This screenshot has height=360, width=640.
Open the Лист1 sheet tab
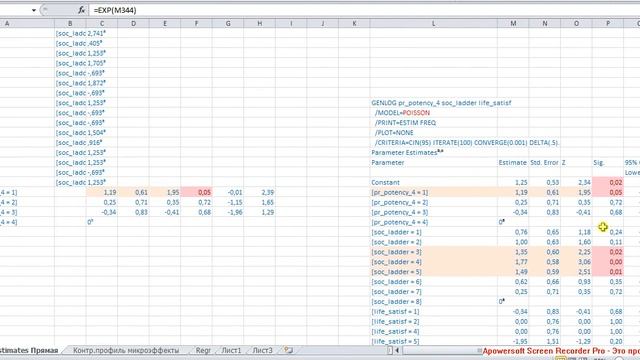(231, 350)
